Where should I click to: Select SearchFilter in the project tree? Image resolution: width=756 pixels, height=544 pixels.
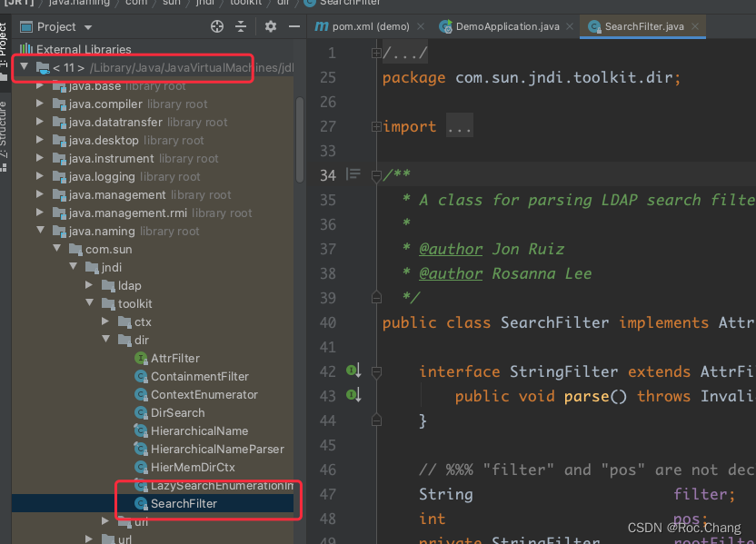click(x=184, y=503)
